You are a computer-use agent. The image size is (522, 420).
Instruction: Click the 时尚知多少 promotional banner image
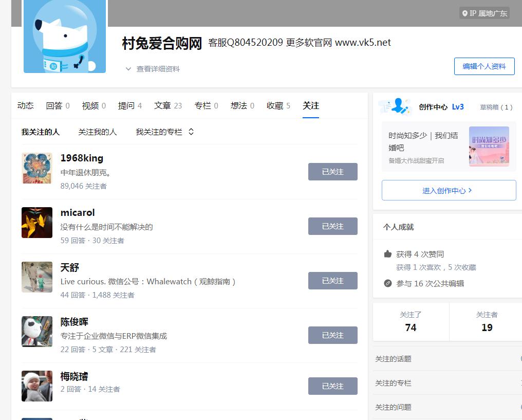pos(489,147)
